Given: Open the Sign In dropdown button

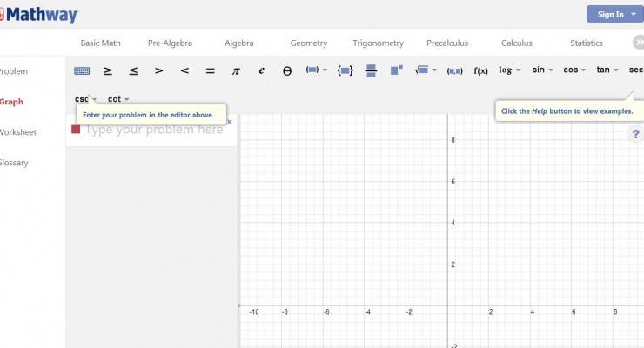Looking at the screenshot, I should (x=613, y=14).
